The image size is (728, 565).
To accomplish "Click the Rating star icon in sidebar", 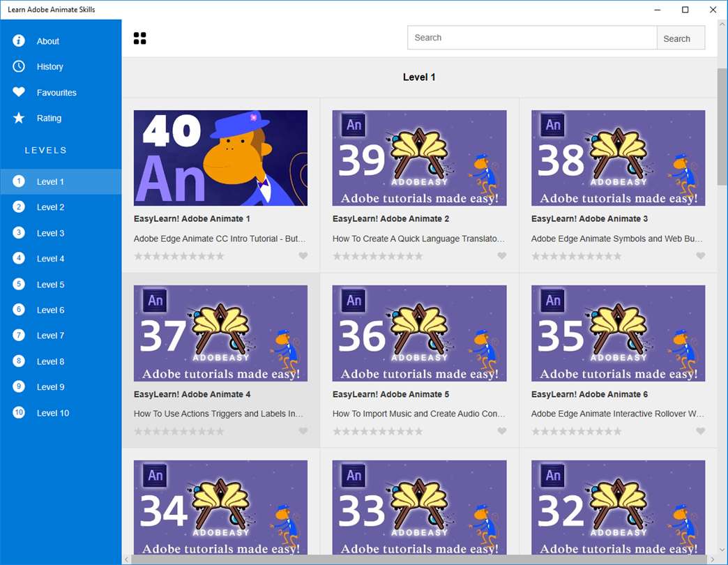I will (x=19, y=118).
